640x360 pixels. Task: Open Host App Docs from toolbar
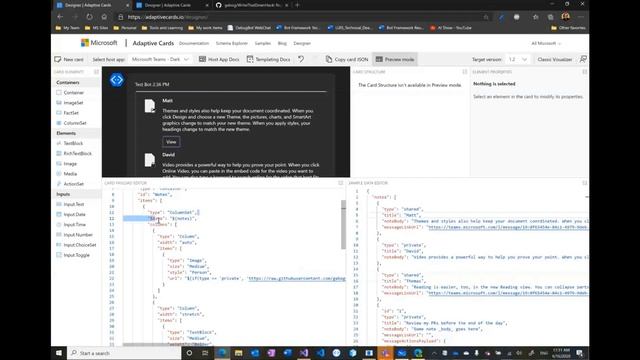click(x=219, y=59)
